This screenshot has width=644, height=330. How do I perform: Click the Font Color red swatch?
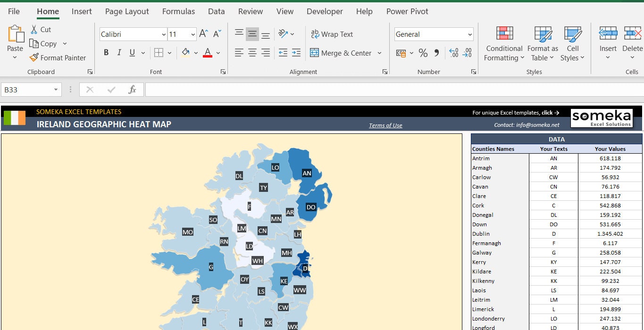(x=207, y=57)
